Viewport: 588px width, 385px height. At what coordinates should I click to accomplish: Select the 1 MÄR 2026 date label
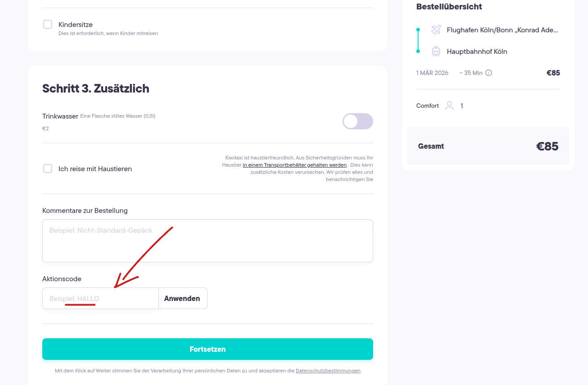tap(432, 72)
